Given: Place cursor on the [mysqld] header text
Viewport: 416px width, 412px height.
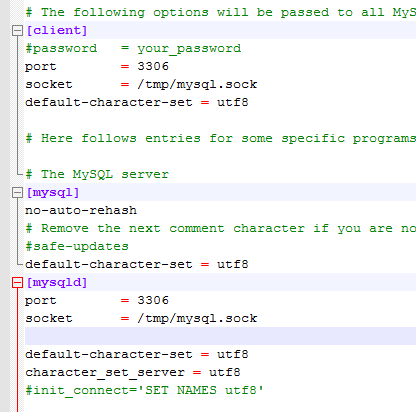Looking at the screenshot, I should 57,282.
